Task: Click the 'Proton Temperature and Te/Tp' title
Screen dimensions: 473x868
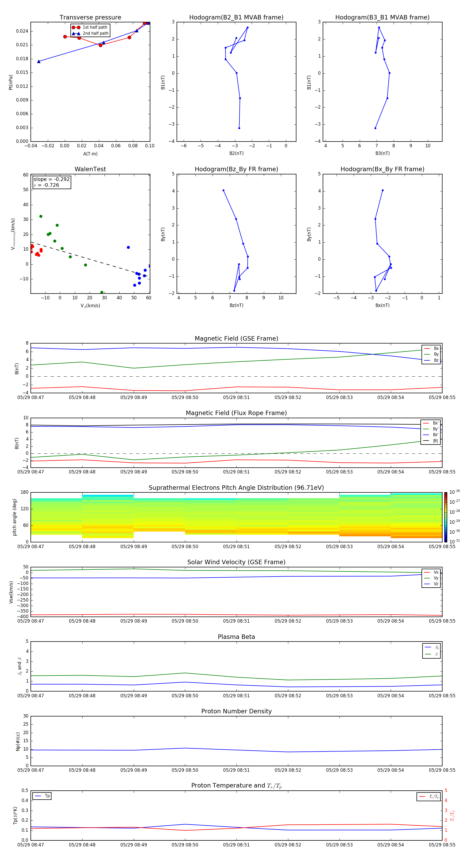Action: click(x=236, y=785)
